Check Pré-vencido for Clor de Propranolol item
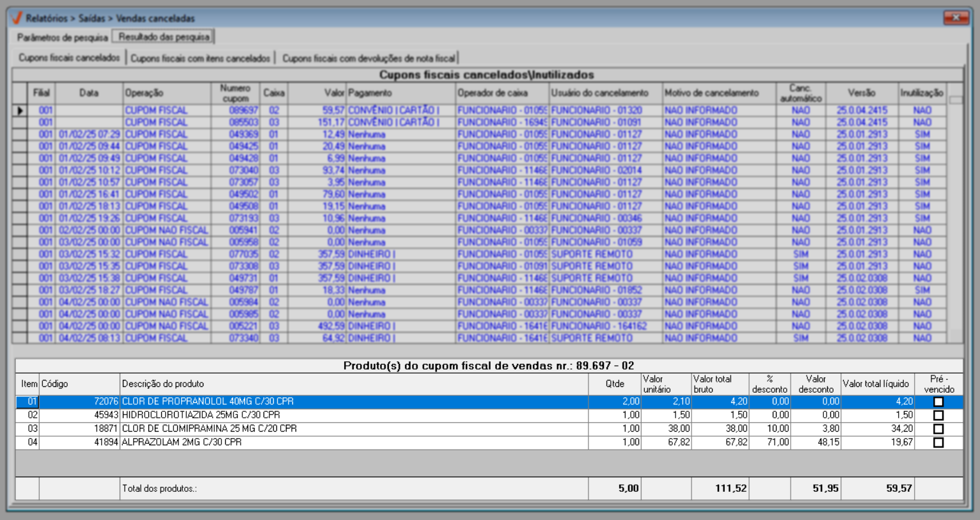 938,402
